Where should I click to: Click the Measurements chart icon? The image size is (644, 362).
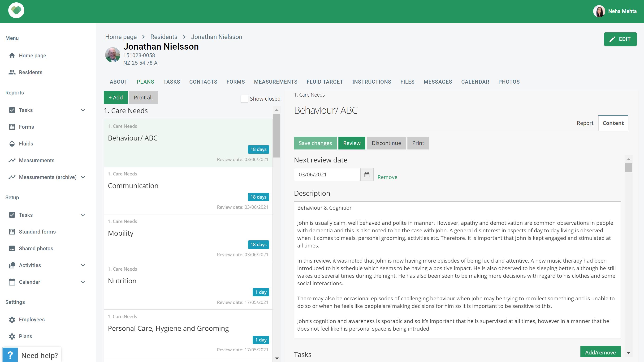tap(12, 160)
